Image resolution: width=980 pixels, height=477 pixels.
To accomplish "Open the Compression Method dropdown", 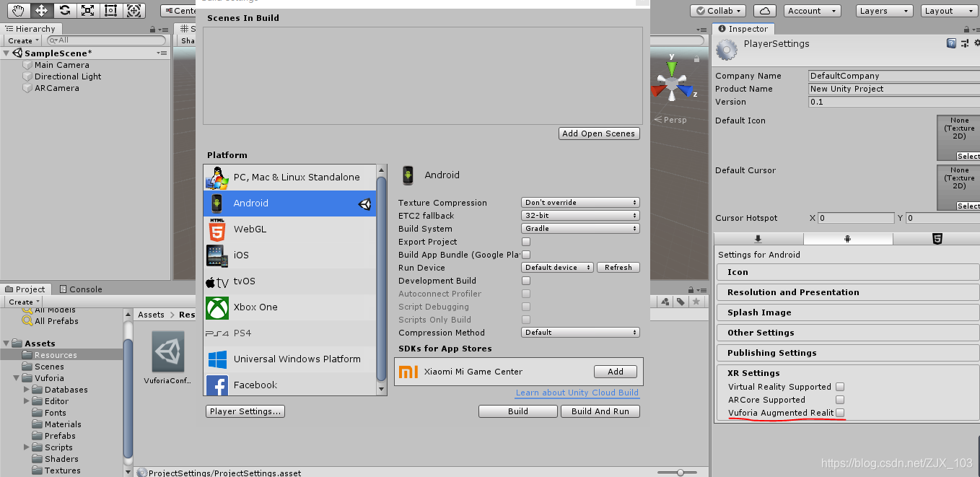I will pos(580,333).
